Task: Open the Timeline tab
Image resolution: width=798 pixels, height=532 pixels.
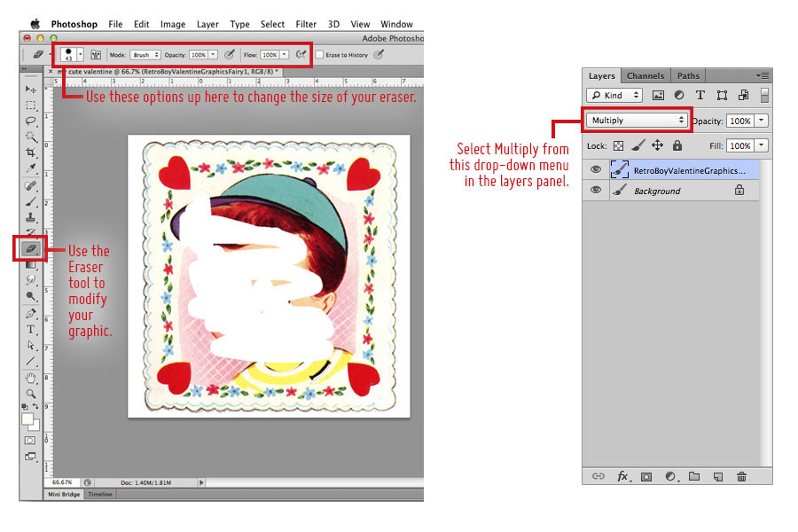Action: point(99,495)
